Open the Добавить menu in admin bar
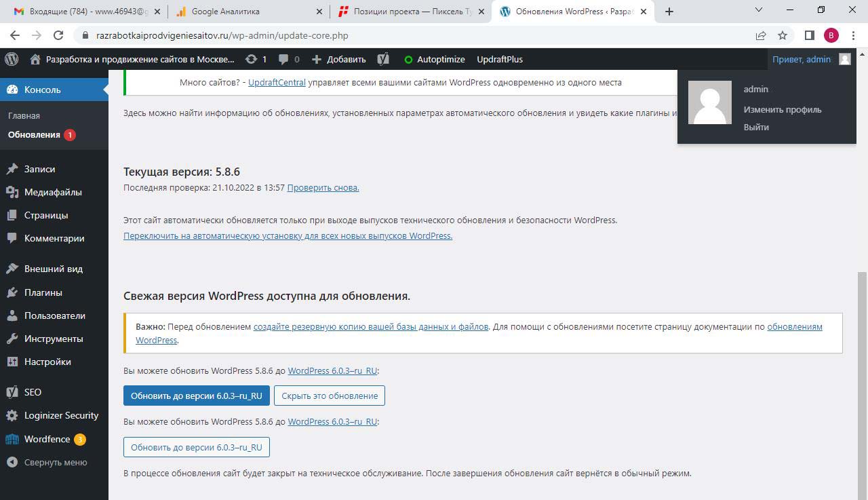This screenshot has height=500, width=868. pos(339,59)
